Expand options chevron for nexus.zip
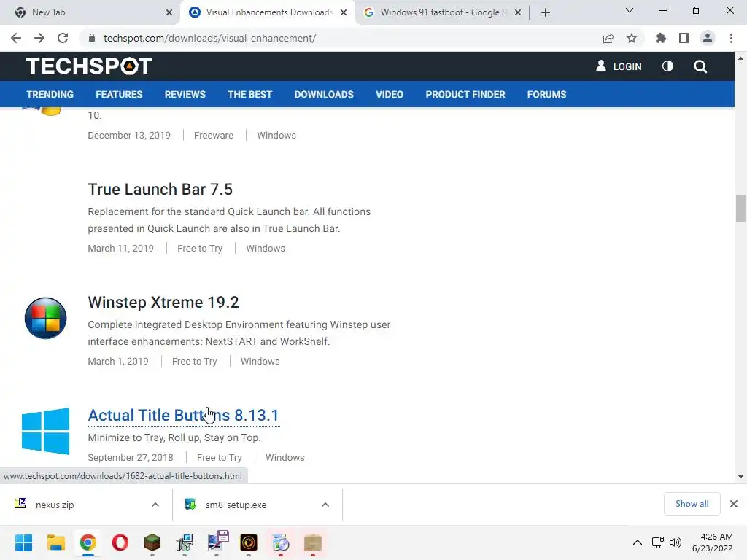The image size is (747, 560). click(155, 505)
